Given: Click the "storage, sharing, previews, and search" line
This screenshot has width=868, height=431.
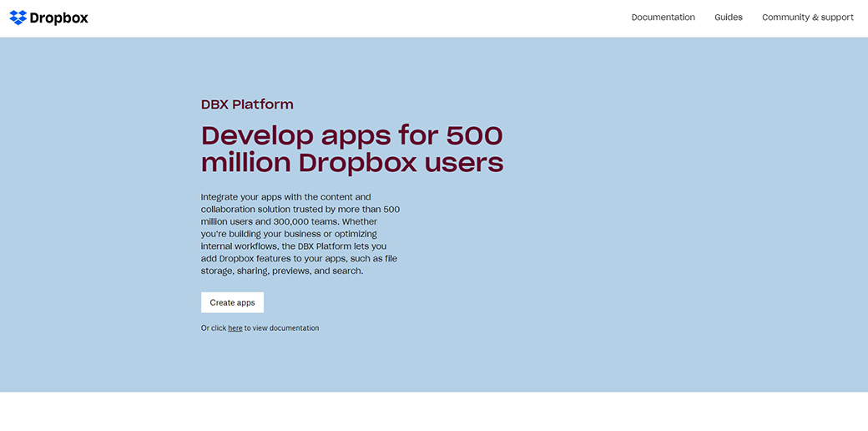Looking at the screenshot, I should 281,271.
